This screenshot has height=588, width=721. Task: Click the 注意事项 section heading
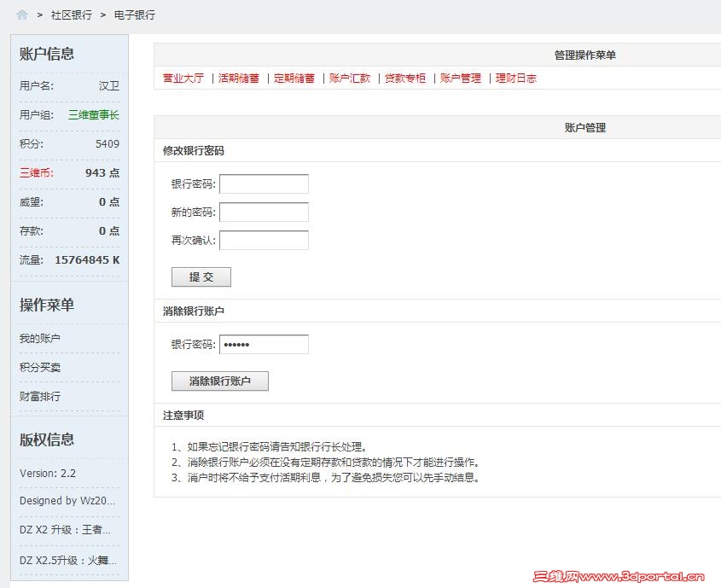183,415
